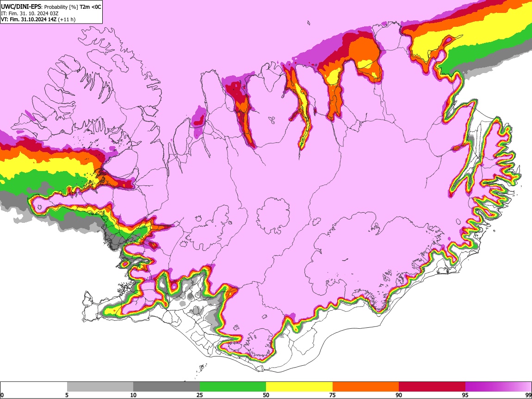
Task: Click the 'VT: Fim. 31.10.2024 14Z' line
Action: click(x=29, y=19)
